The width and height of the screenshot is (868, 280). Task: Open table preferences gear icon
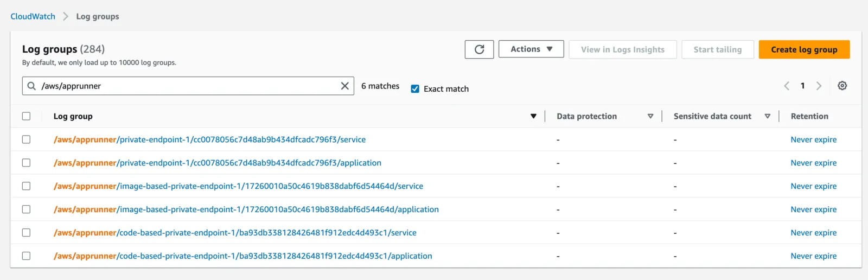tap(842, 86)
